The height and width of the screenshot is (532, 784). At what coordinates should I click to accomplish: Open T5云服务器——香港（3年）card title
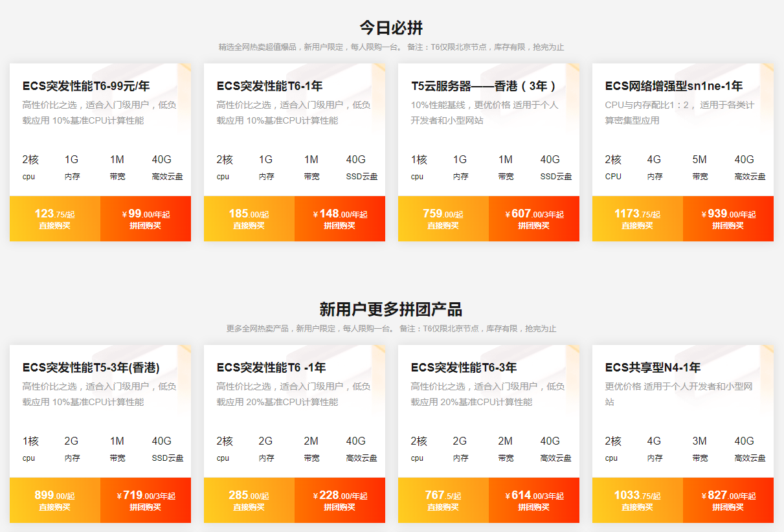(484, 86)
